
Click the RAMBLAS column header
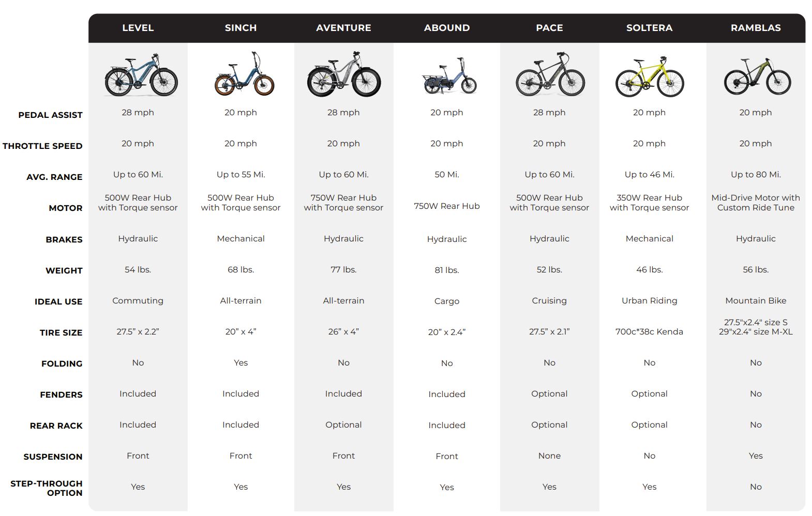click(756, 28)
